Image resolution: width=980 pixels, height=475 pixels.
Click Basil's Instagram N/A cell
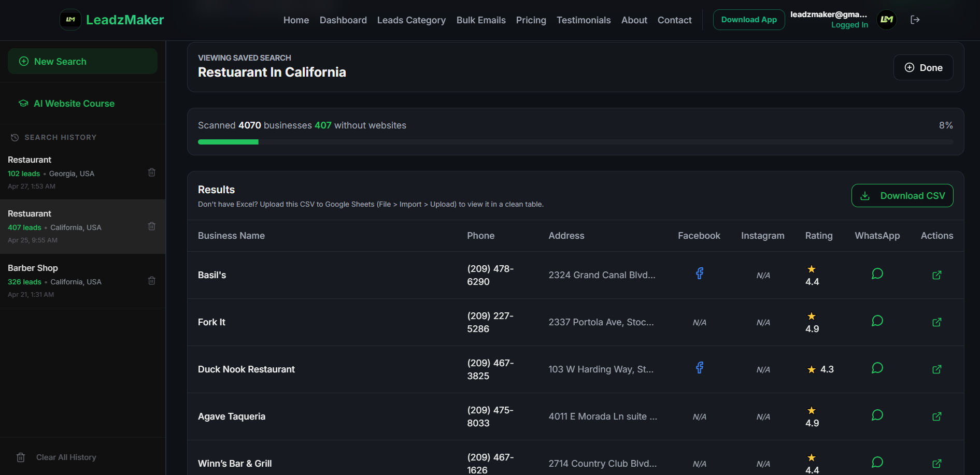click(x=763, y=275)
